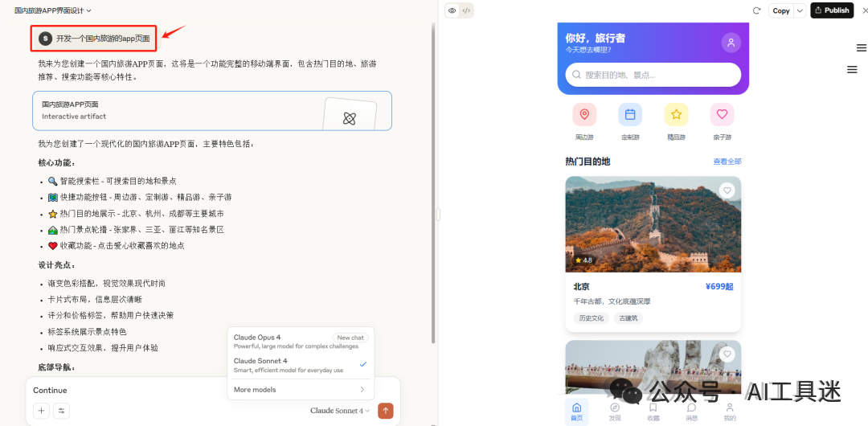
Task: Switch to the code view toggle
Action: 466,10
